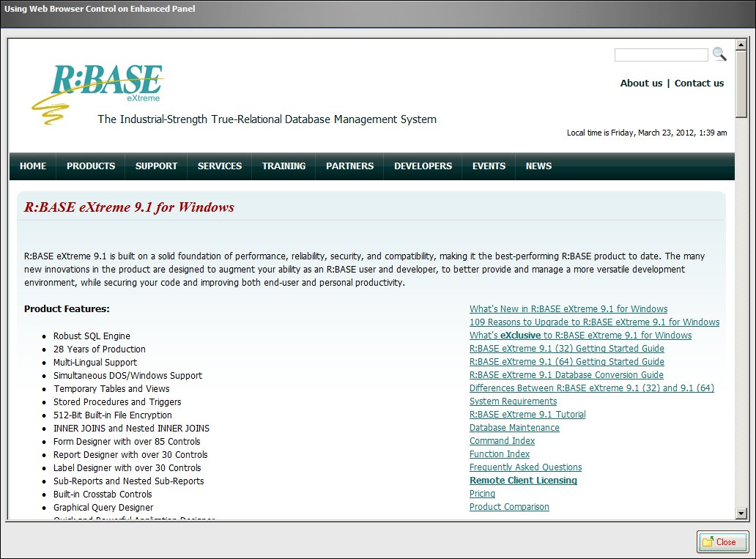Go to the EVENTS page
756x559 pixels.
pos(489,166)
